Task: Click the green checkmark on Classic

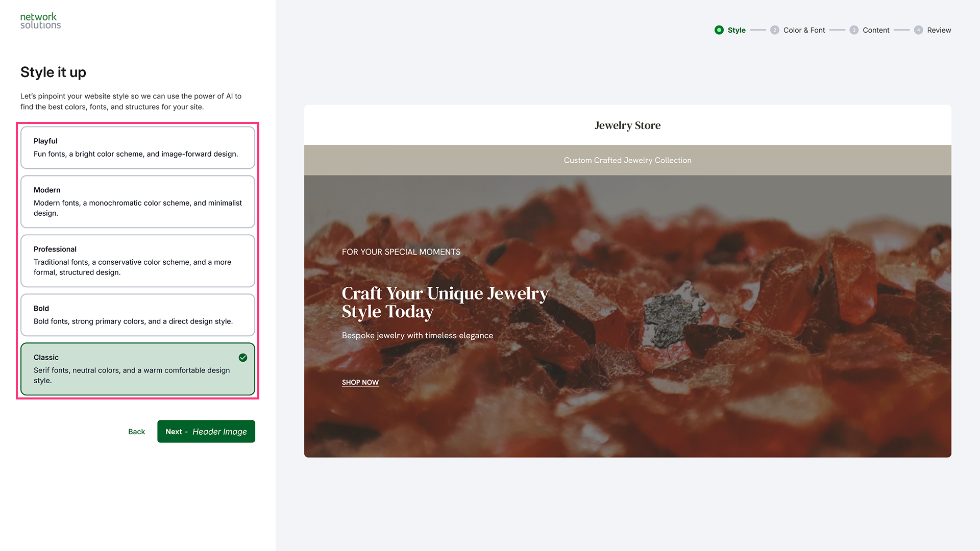Action: coord(243,358)
